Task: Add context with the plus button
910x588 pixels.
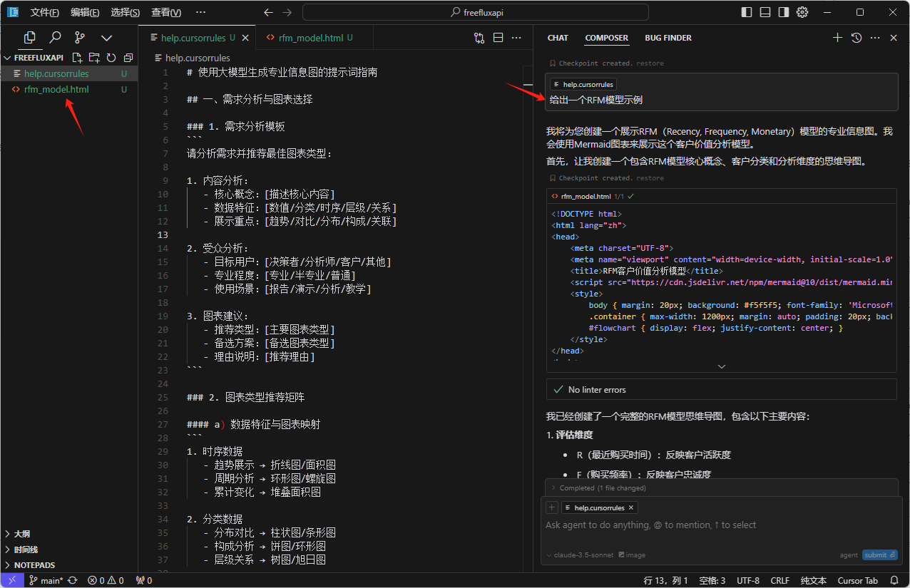Action: click(551, 507)
